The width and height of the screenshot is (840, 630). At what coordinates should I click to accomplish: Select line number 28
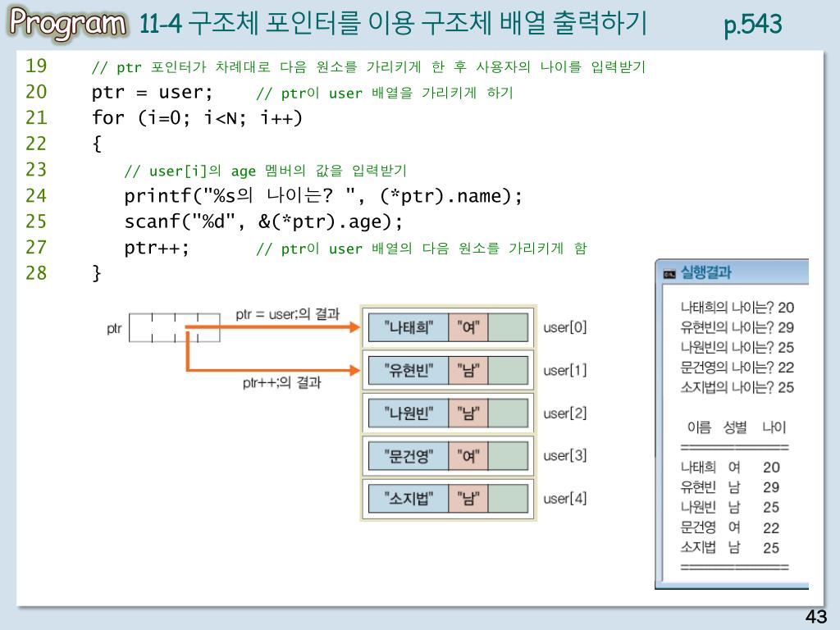click(36, 272)
